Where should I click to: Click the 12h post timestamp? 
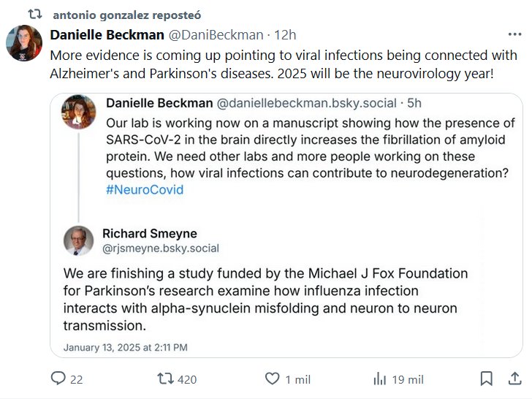click(x=284, y=34)
